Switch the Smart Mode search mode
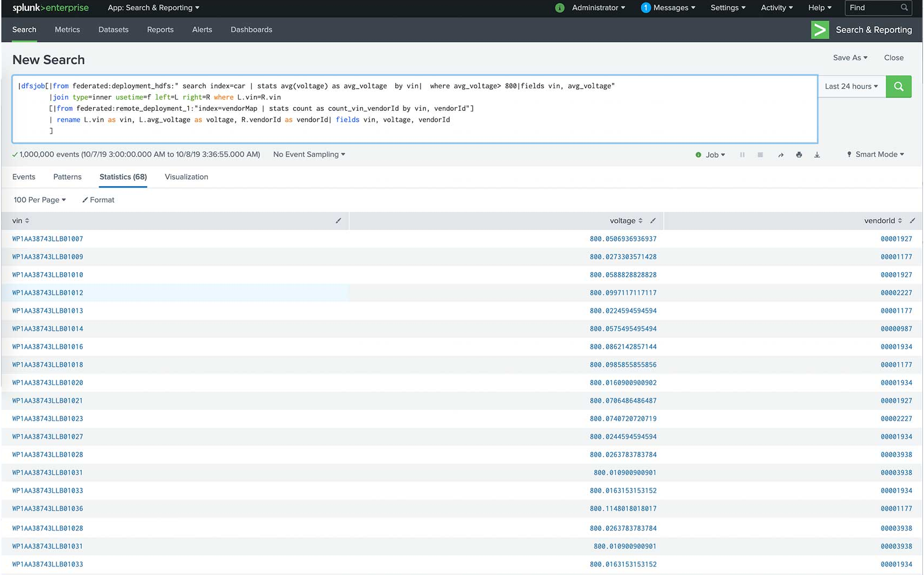 coord(875,154)
